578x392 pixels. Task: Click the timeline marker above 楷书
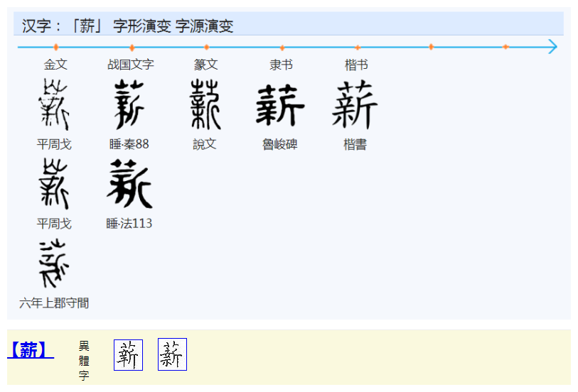(x=357, y=47)
